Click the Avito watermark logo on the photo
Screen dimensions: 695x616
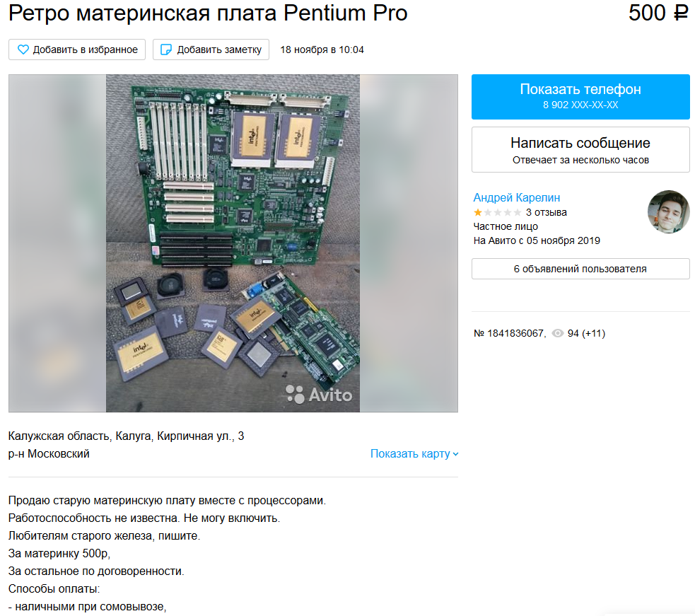coord(319,394)
